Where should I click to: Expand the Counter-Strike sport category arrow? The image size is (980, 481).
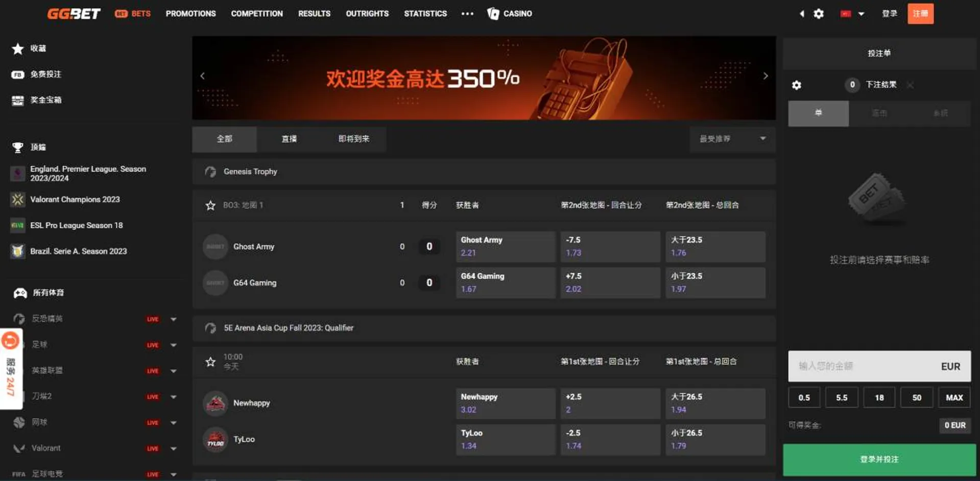[x=174, y=320]
